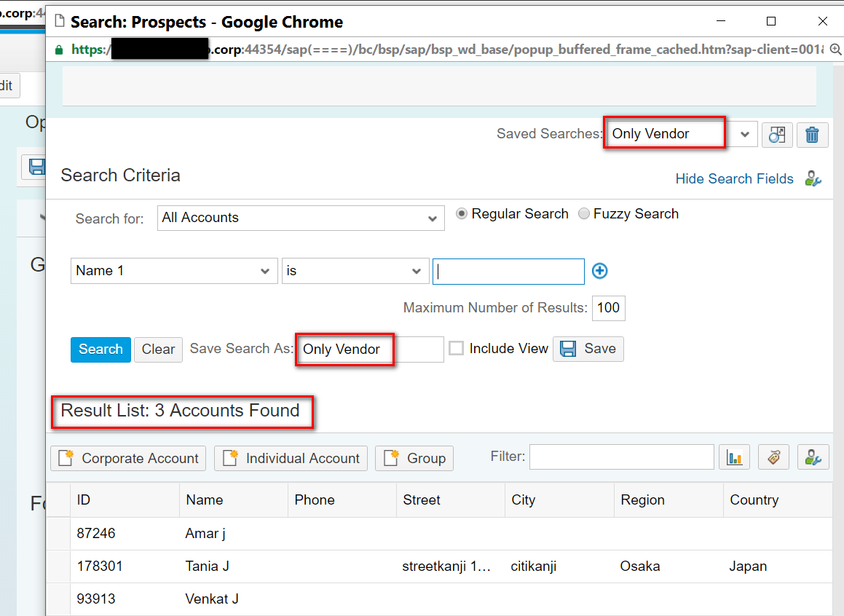
Task: Click the row selector for Tania J
Action: tap(58, 566)
